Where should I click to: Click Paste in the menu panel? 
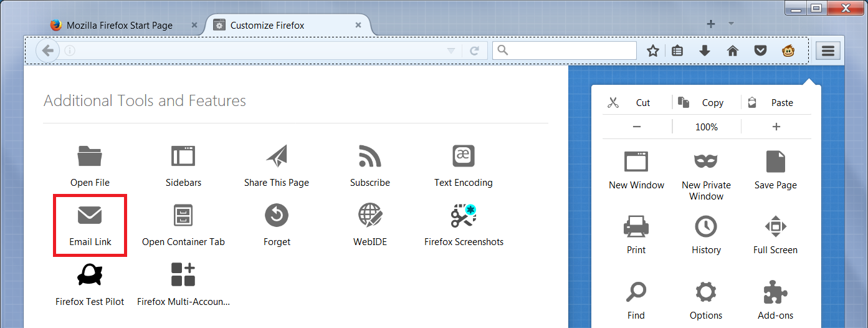[776, 103]
